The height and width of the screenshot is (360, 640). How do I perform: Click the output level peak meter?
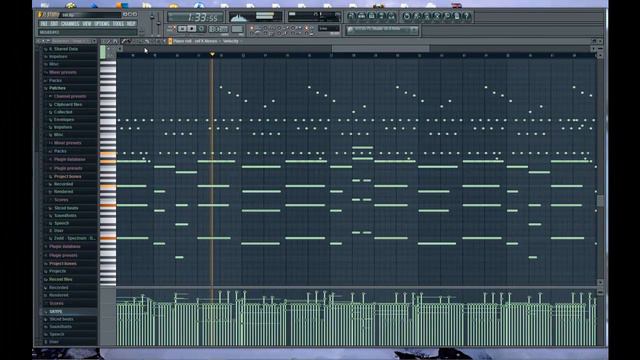(264, 17)
